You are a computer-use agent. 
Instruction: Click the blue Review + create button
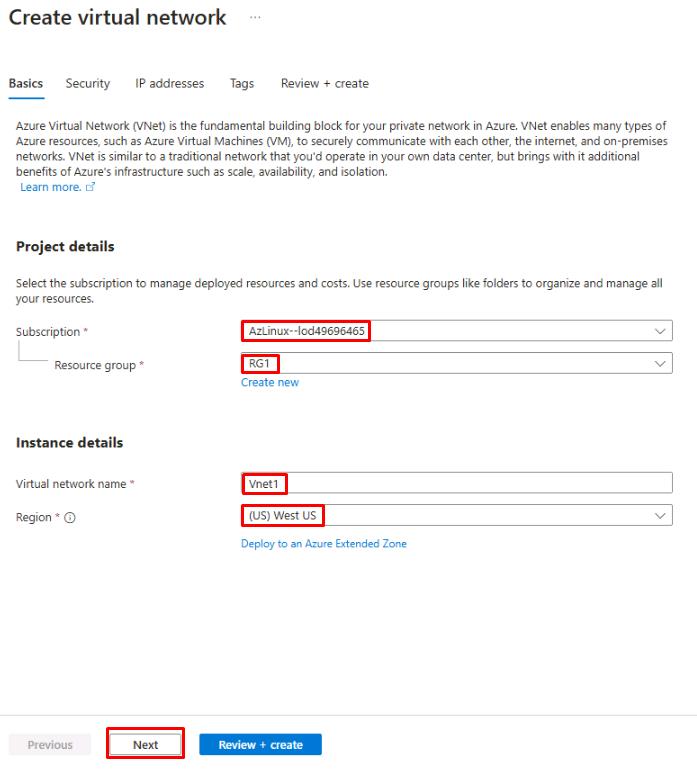click(260, 744)
